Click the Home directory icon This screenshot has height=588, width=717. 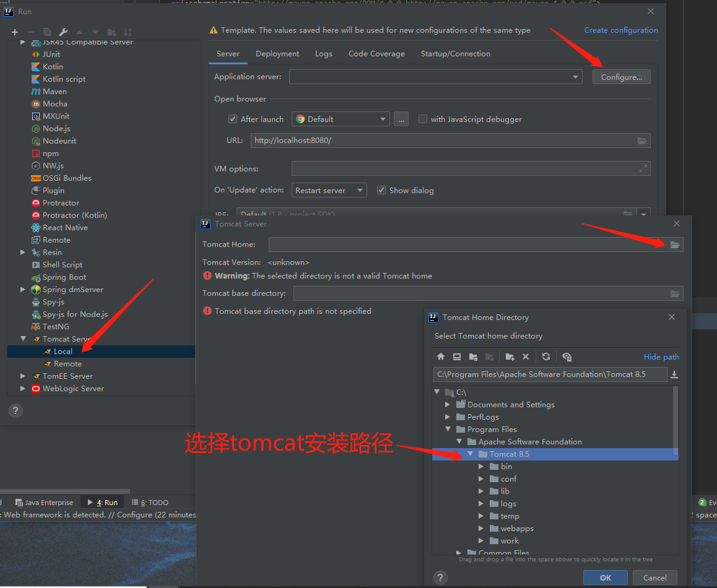(441, 357)
